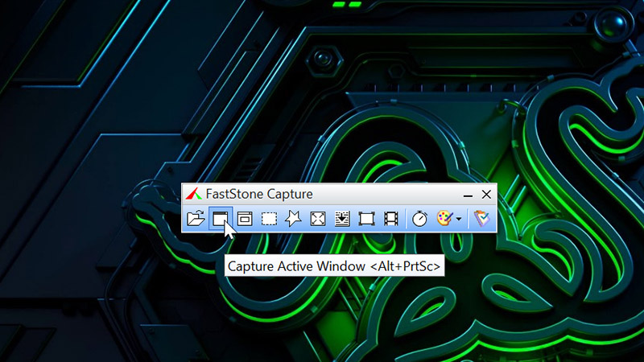This screenshot has width=644, height=362.
Task: Choose the Capture Rectangular Region tool
Action: click(269, 218)
